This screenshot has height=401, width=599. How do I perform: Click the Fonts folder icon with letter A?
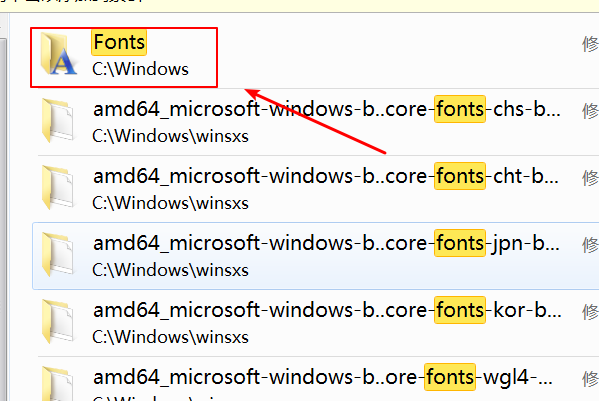[x=58, y=54]
